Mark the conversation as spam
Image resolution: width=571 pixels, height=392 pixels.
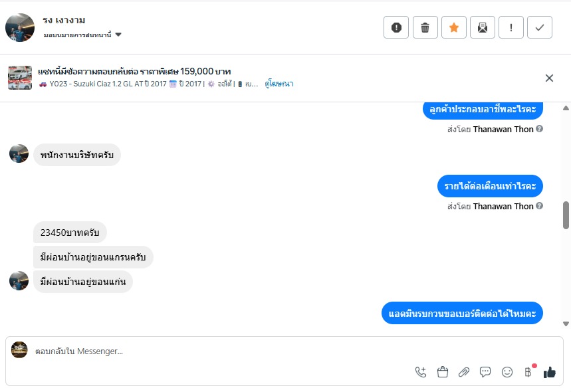pos(396,27)
